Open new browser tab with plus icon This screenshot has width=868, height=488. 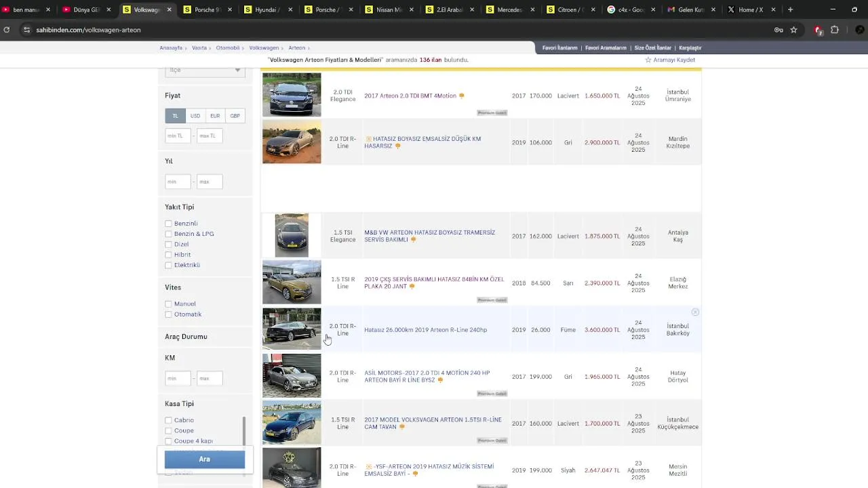[790, 9]
